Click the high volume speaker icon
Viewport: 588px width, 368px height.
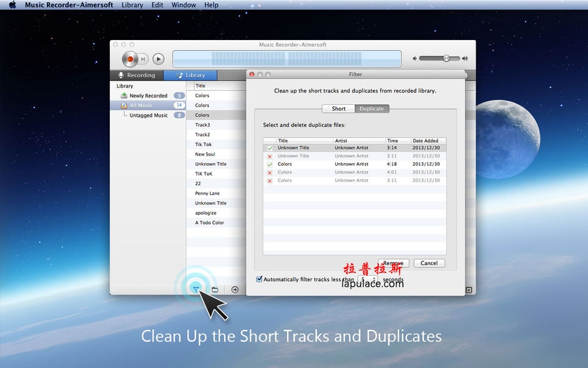(x=465, y=59)
